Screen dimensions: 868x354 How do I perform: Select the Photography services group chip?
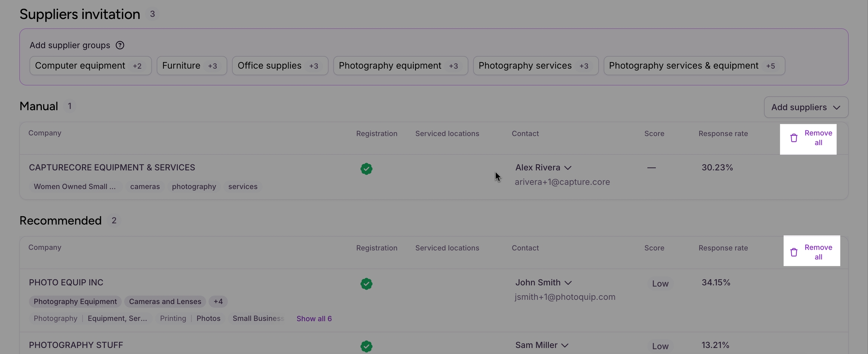coord(535,66)
